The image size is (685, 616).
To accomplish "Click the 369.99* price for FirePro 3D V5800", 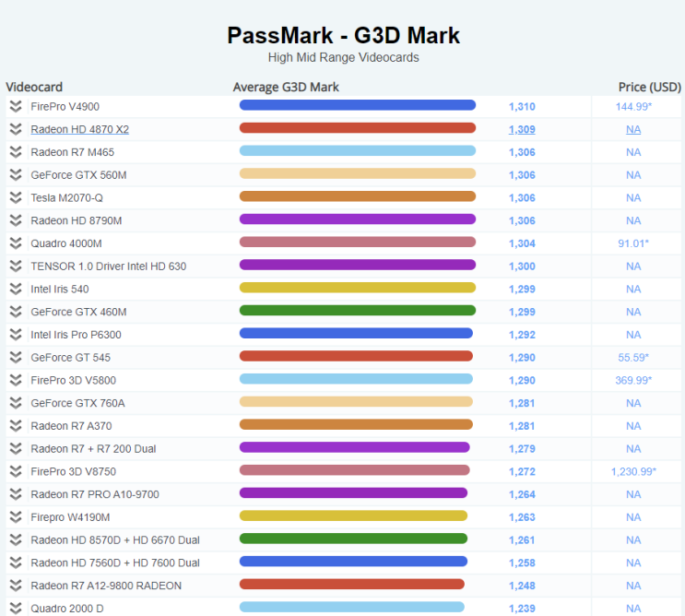I will [633, 380].
